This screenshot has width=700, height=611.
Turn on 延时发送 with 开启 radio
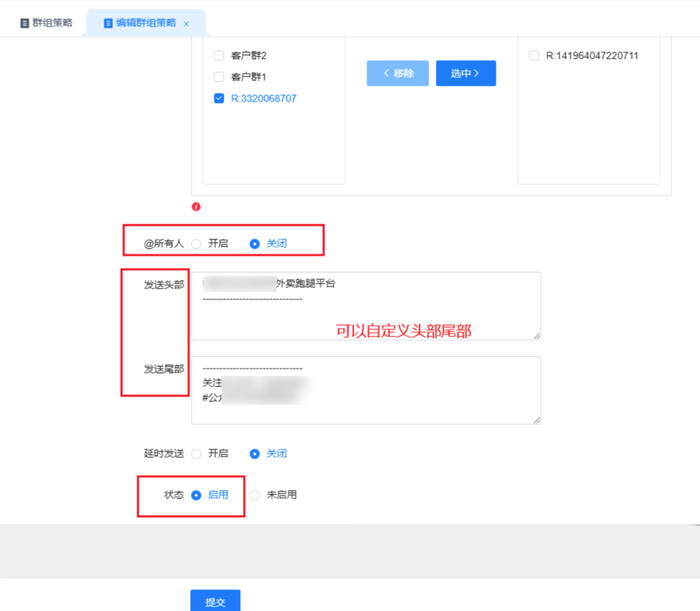[197, 453]
